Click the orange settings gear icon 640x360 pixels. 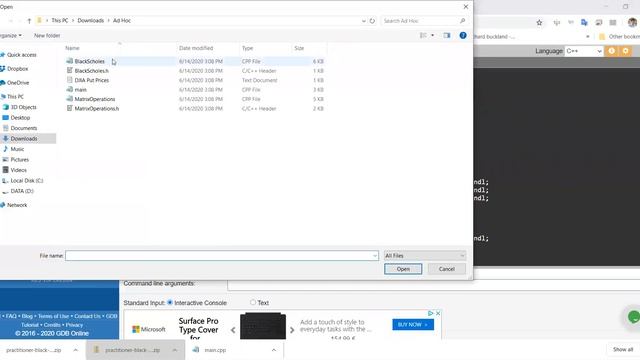625,51
